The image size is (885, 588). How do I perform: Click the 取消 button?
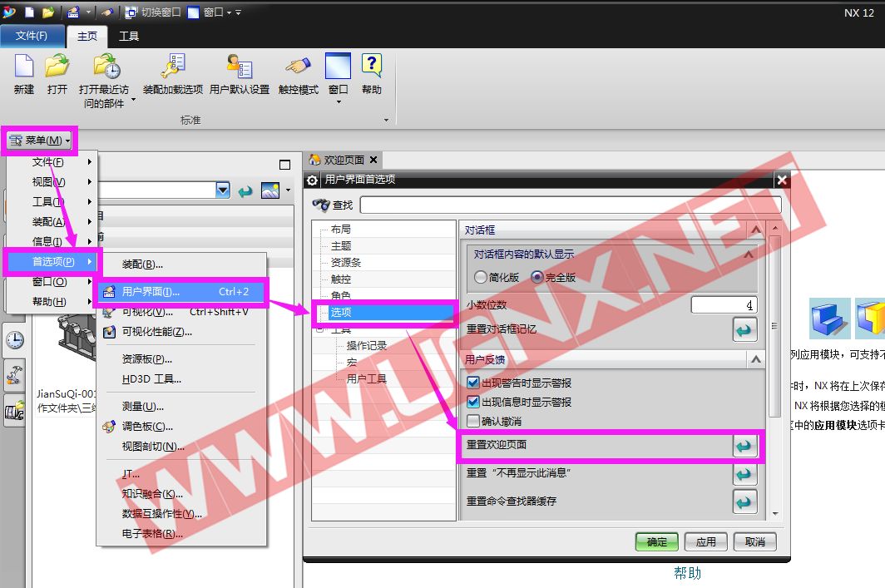(754, 541)
